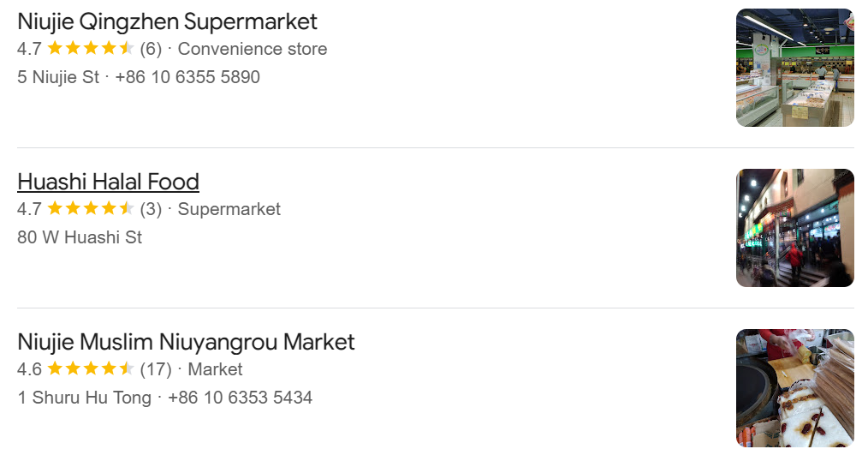Viewport: 868px width, 455px height.
Task: Open the Huashi Halal Food link
Action: point(108,182)
